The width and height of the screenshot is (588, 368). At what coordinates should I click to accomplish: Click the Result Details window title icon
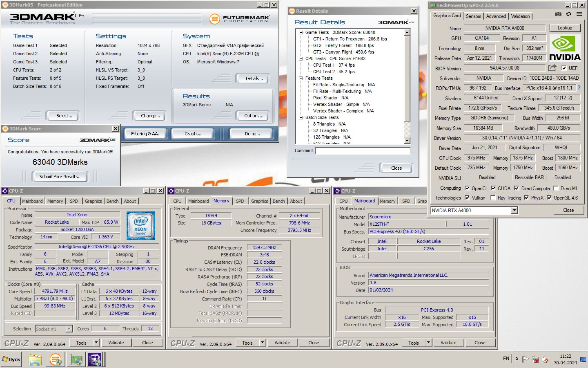point(292,11)
